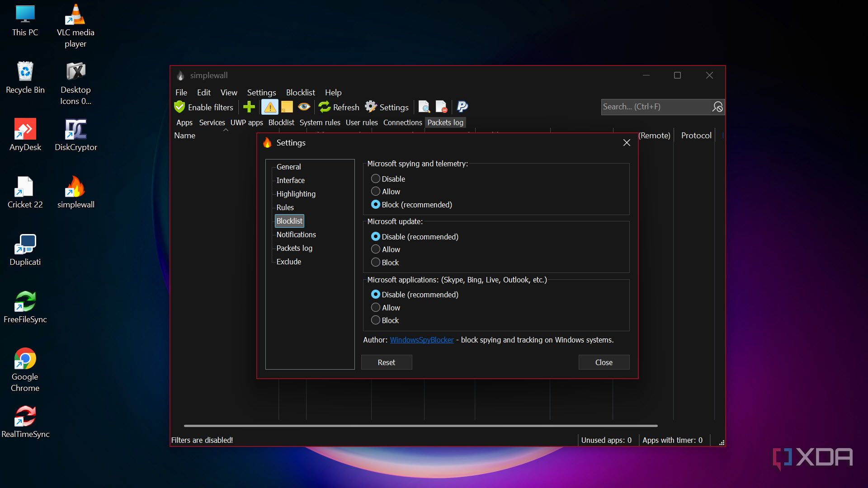Click inside the search field
Image resolution: width=868 pixels, height=488 pixels.
(656, 107)
